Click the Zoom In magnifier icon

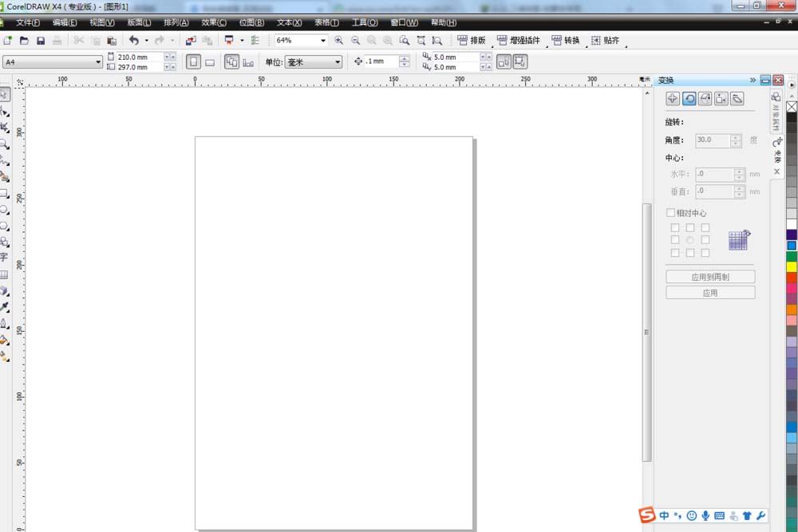pos(338,40)
